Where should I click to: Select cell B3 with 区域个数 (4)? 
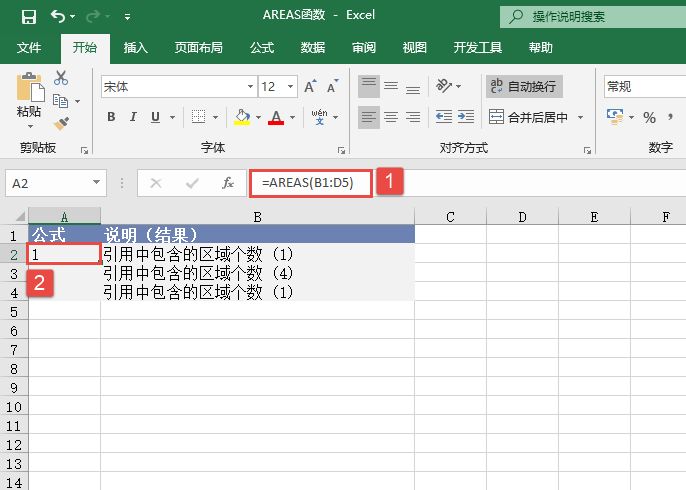pos(257,273)
